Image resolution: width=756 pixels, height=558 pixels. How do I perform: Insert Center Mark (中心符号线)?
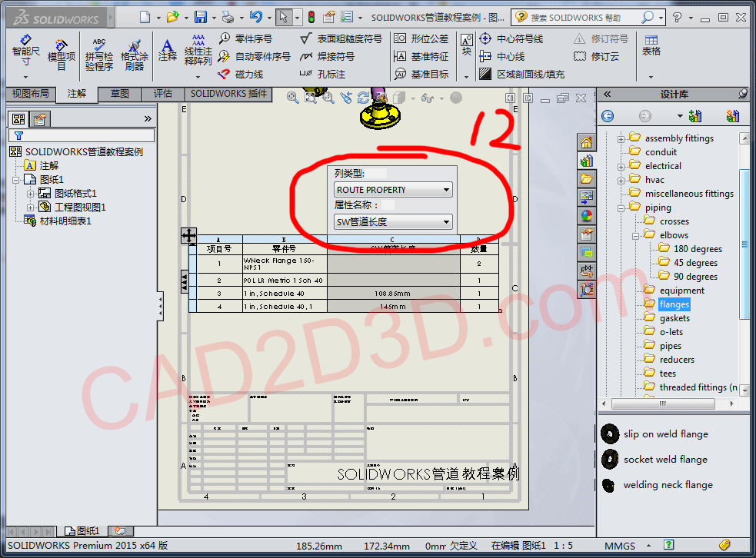tap(511, 38)
